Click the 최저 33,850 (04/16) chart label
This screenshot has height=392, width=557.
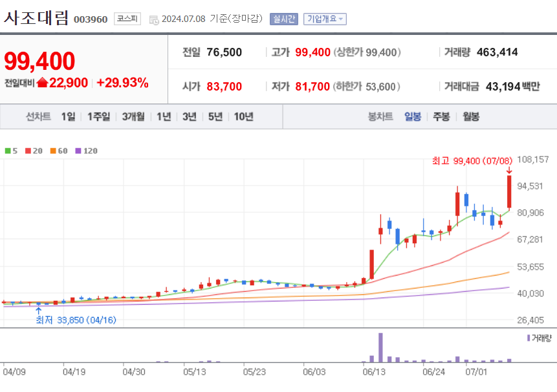(76, 320)
